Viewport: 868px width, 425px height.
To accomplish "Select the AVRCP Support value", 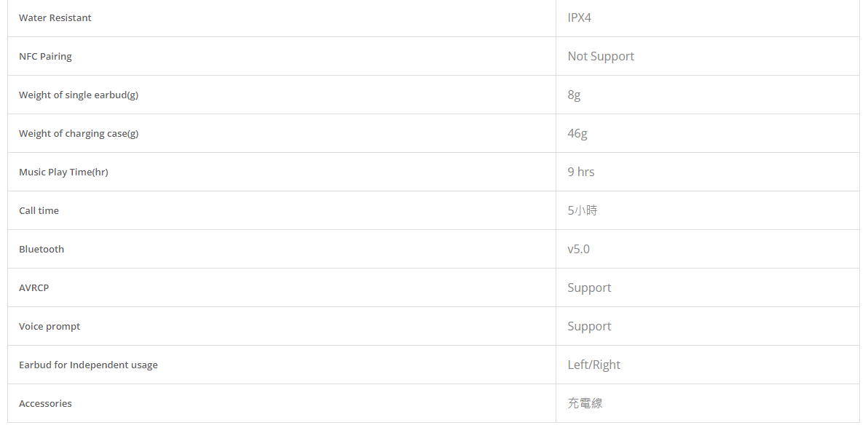I will 589,287.
